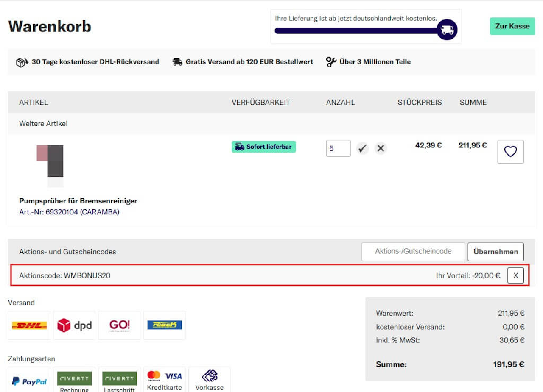Choose Riverty Lastschrift payment option
543x392 pixels.
(119, 380)
